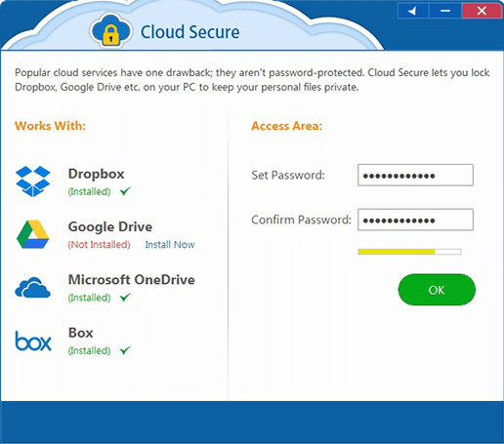Select the Google Drive service name
Viewport: 504px width, 444px height.
tap(110, 226)
